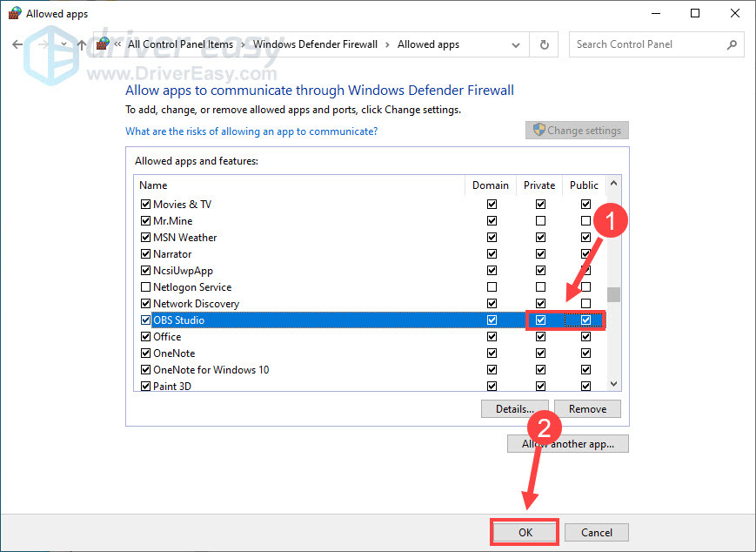Open risks of allowing an app link
Screen dimensions: 756x552
251,131
